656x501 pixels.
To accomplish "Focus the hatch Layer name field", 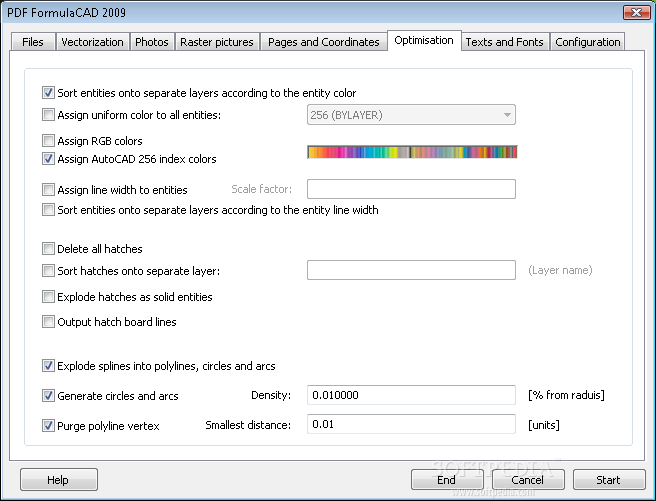I will click(x=411, y=270).
